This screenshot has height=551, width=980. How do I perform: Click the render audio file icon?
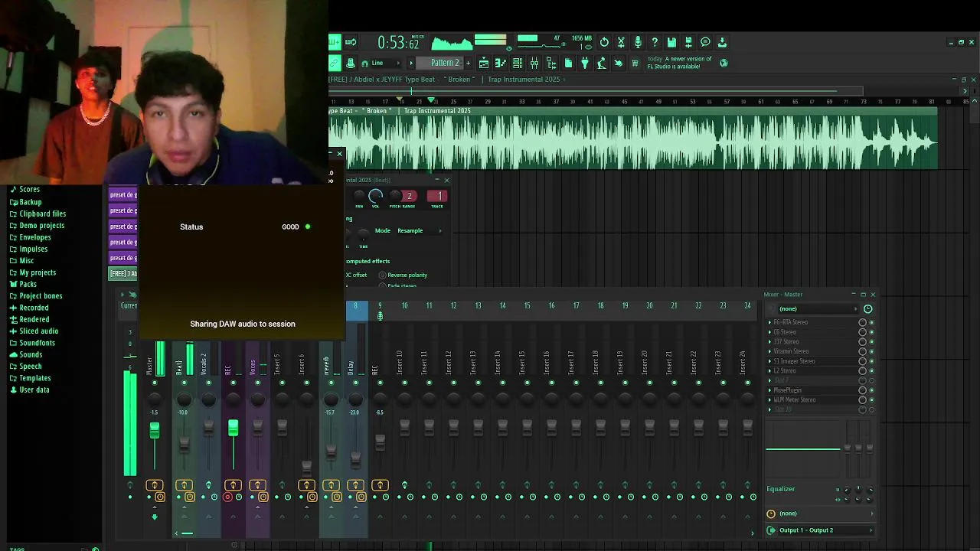click(x=688, y=42)
